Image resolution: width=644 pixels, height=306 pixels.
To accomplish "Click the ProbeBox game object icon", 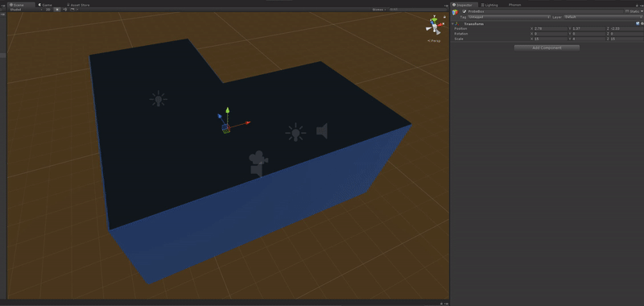I will click(455, 12).
